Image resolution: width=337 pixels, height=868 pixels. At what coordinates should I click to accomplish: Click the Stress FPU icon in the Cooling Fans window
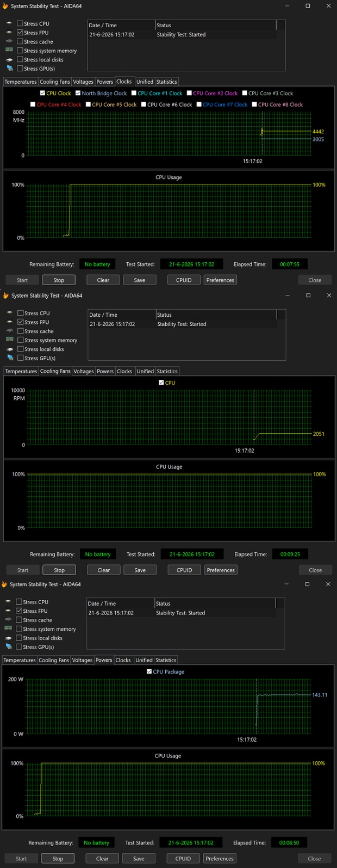[x=10, y=322]
